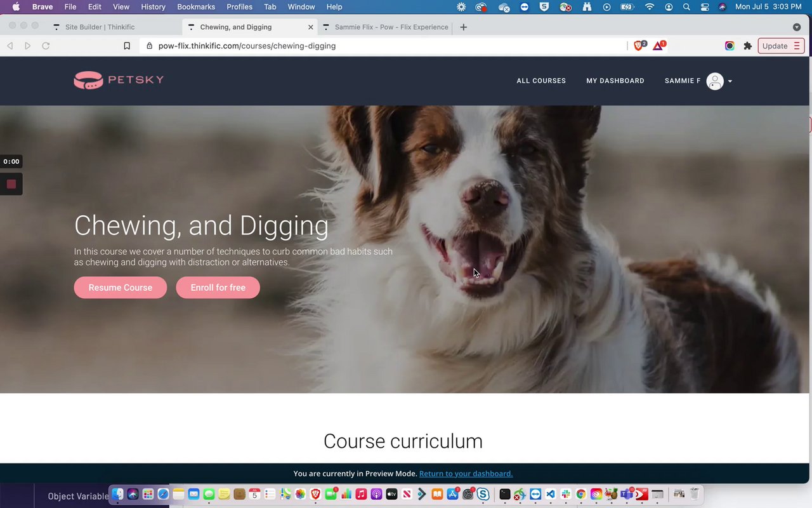The height and width of the screenshot is (508, 812).
Task: Open My Dashboard link
Action: tap(615, 81)
